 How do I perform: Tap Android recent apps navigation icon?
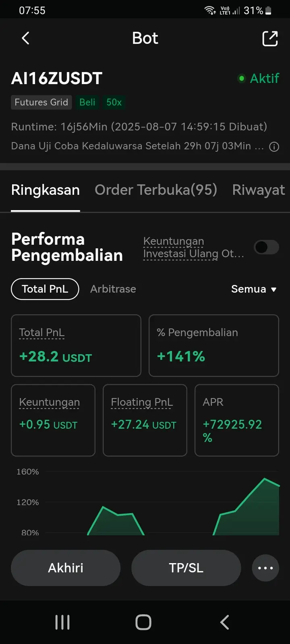point(62,622)
